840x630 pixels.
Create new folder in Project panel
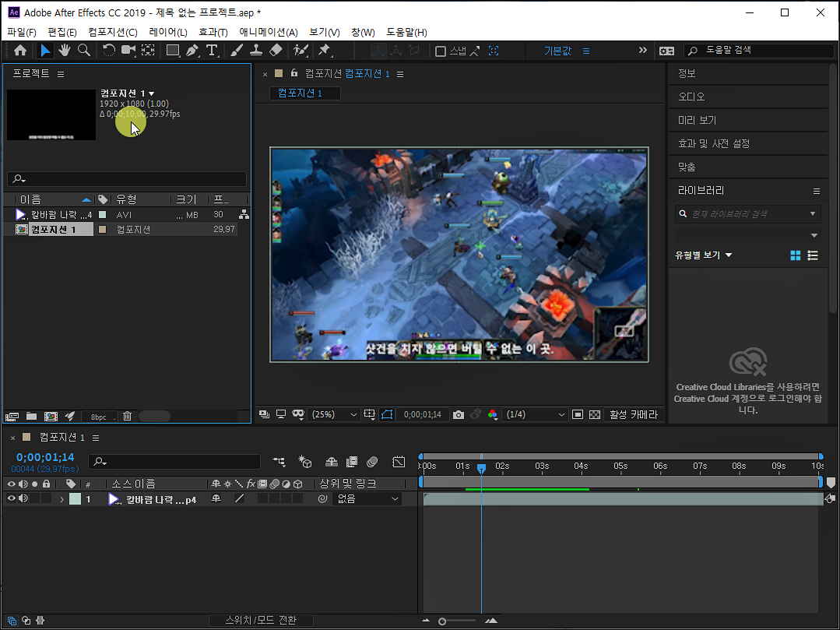32,417
